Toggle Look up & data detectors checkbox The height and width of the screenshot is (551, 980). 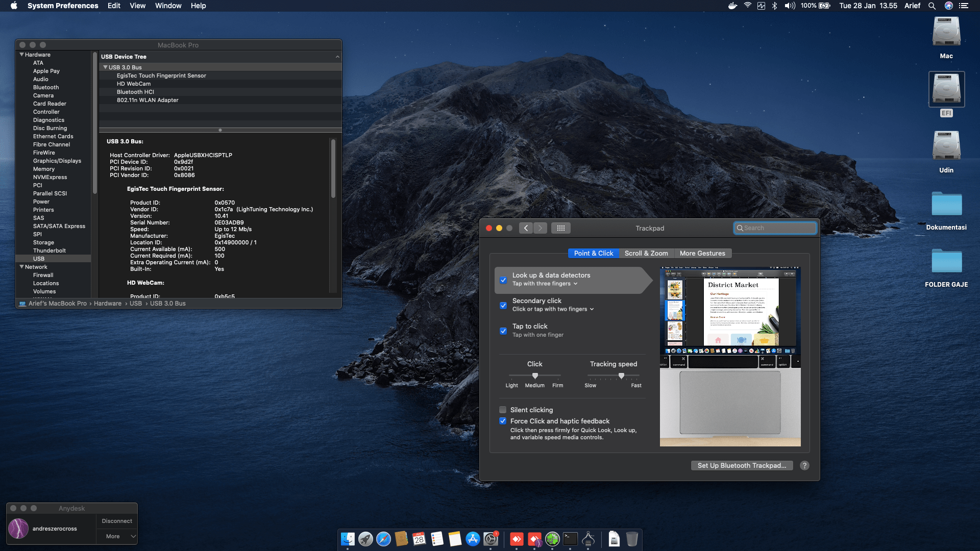tap(503, 280)
